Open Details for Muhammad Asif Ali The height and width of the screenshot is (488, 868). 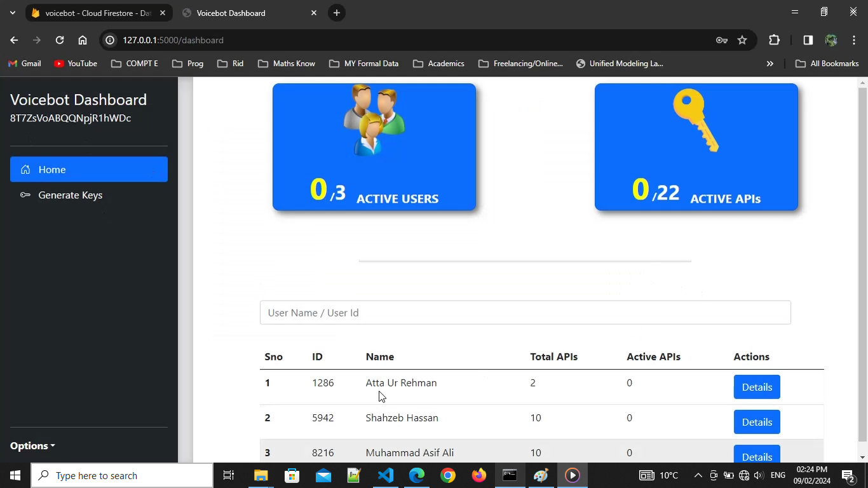coord(757,454)
